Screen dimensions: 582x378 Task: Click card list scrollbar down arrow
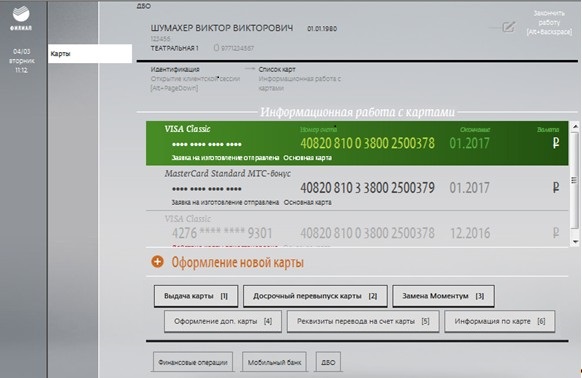(x=575, y=242)
